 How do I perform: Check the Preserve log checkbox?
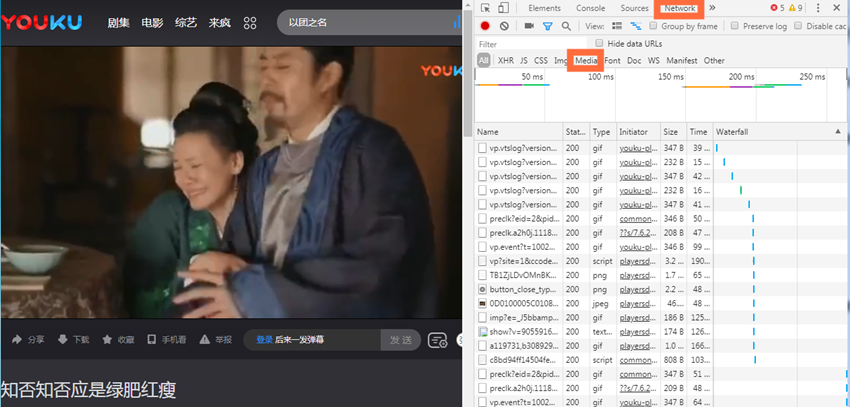pos(735,26)
